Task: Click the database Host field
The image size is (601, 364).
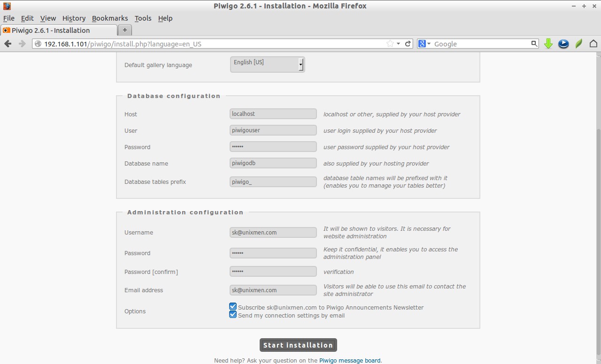Action: click(x=273, y=114)
